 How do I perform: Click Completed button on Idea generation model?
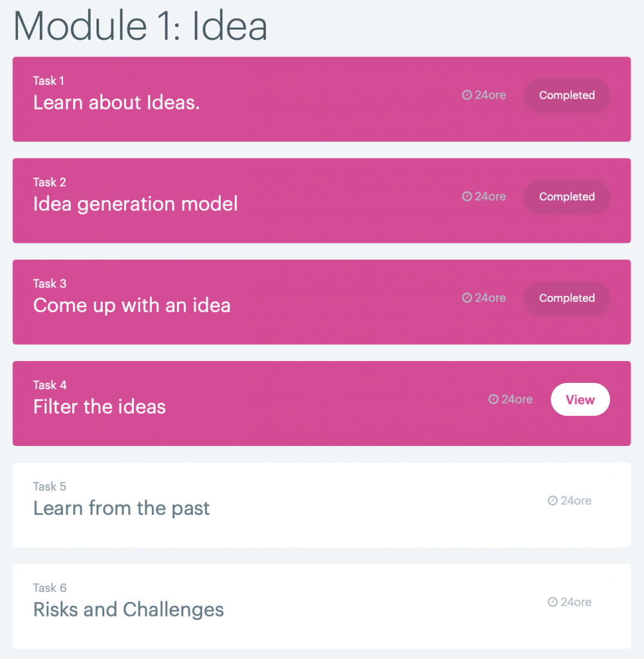click(x=567, y=197)
